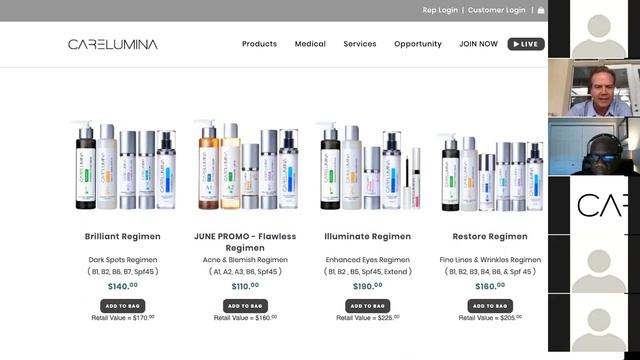Open the Services menu
640x360 pixels.
[x=360, y=44]
